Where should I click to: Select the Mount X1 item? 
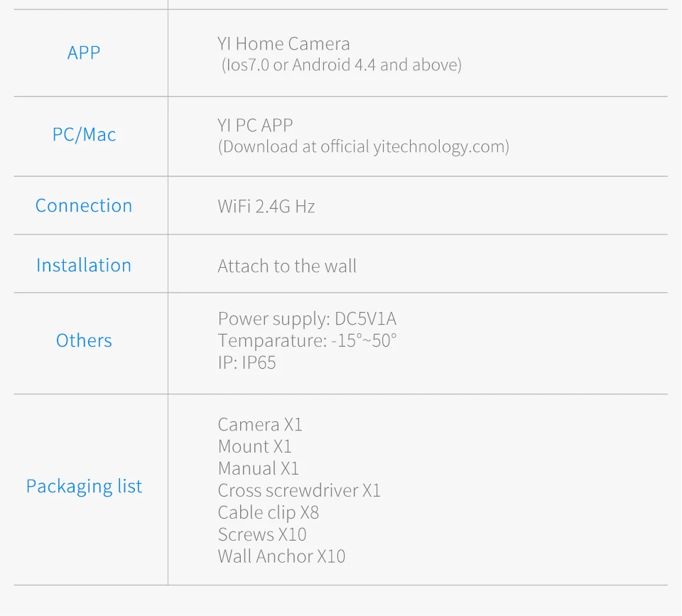click(x=254, y=447)
